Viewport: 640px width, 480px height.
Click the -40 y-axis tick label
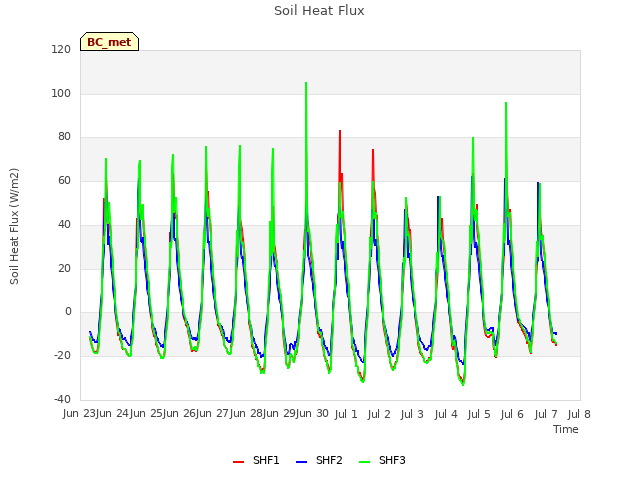62,399
